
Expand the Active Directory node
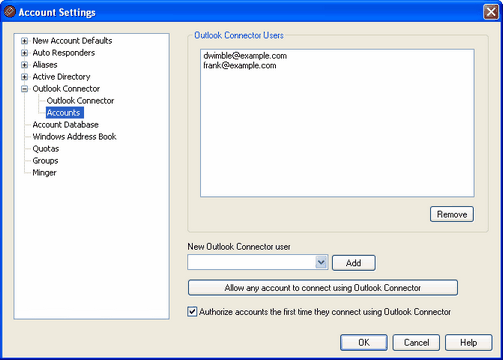[x=24, y=77]
